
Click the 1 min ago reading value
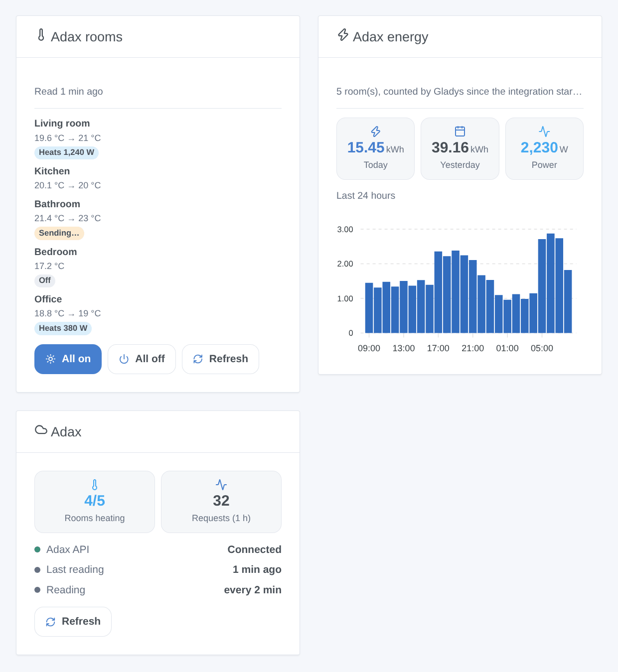pyautogui.click(x=257, y=569)
